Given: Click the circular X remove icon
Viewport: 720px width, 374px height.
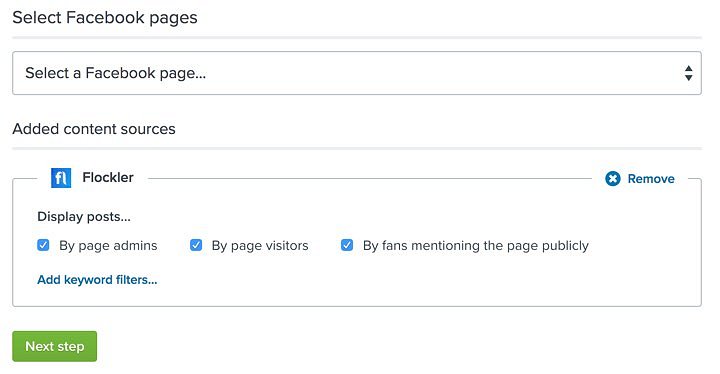Looking at the screenshot, I should pyautogui.click(x=613, y=178).
